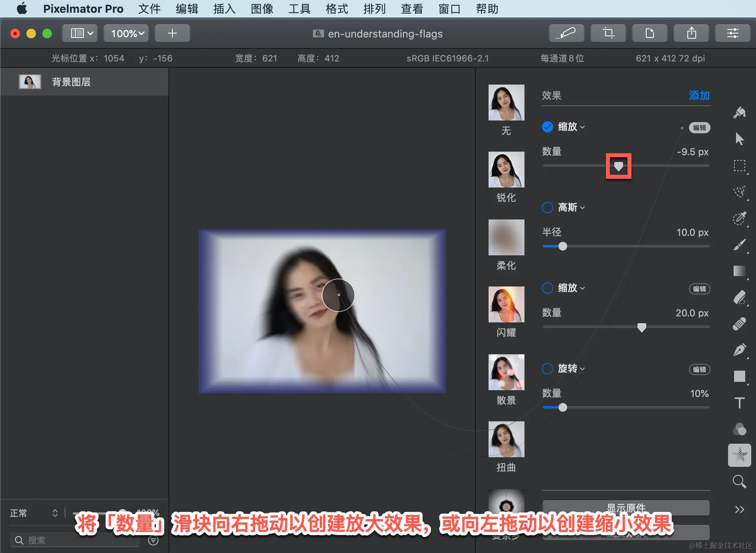Open the 查看 menu
The width and height of the screenshot is (756, 553).
pyautogui.click(x=412, y=9)
